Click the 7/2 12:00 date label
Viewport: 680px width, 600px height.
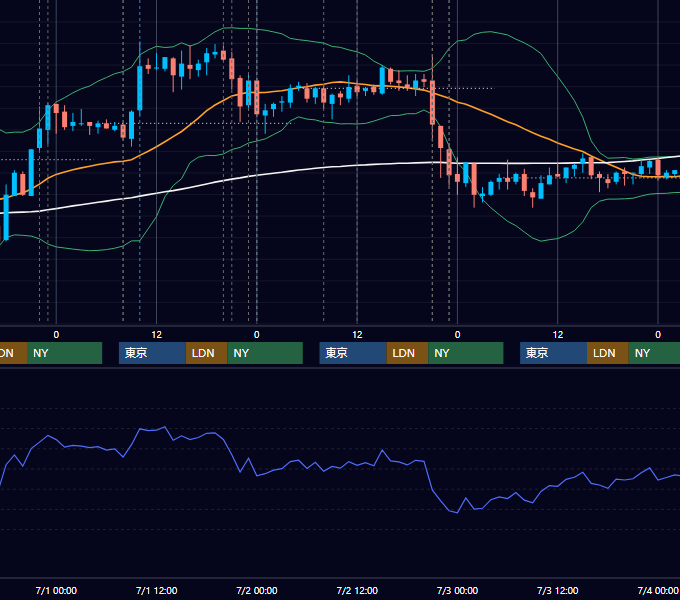(357, 590)
